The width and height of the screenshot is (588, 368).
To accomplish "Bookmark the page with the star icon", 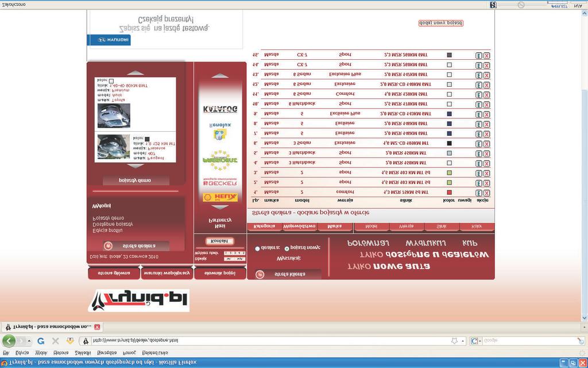I will pyautogui.click(x=455, y=341).
